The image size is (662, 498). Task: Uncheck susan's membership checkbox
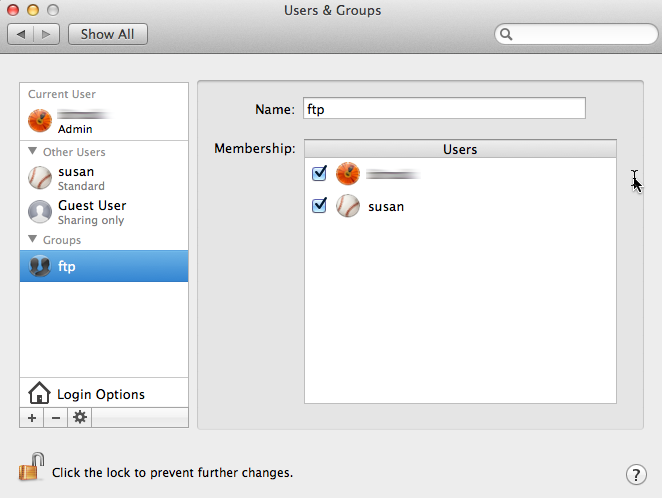(x=320, y=206)
